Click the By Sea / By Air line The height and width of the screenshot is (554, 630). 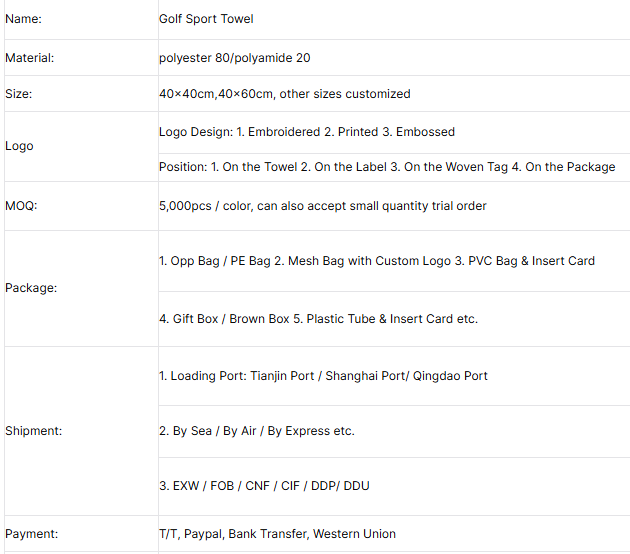256,431
